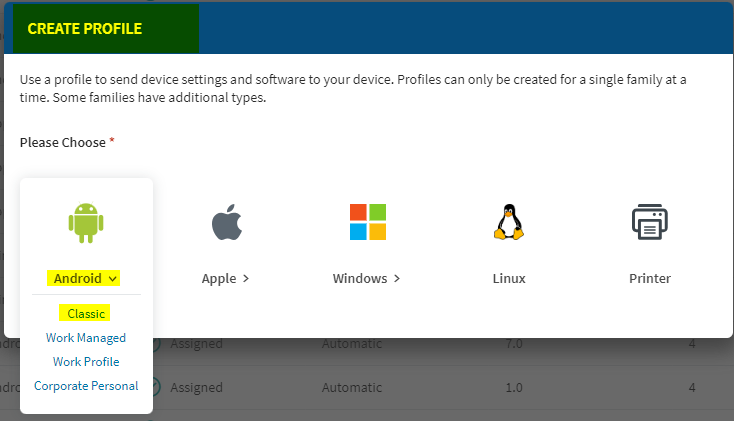734x421 pixels.
Task: Pick the Printer icon
Action: 649,222
